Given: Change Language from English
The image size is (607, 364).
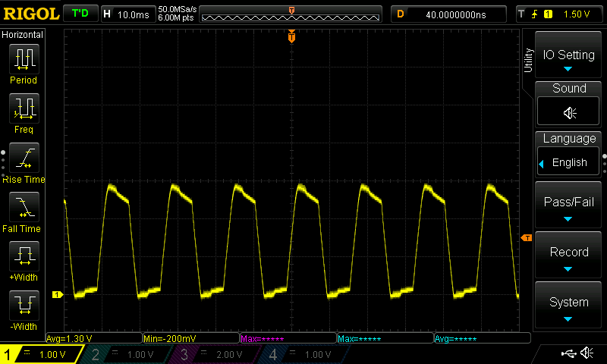Looking at the screenshot, I should coord(569,162).
